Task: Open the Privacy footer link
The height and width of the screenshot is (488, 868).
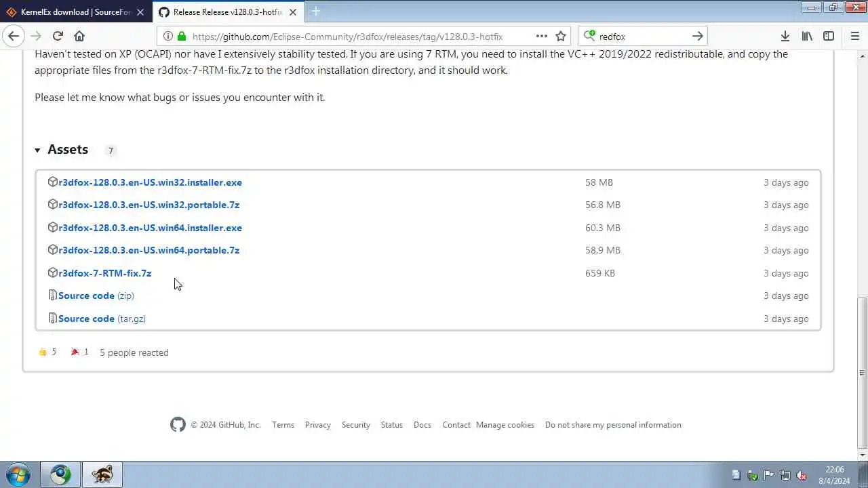Action: [317, 425]
